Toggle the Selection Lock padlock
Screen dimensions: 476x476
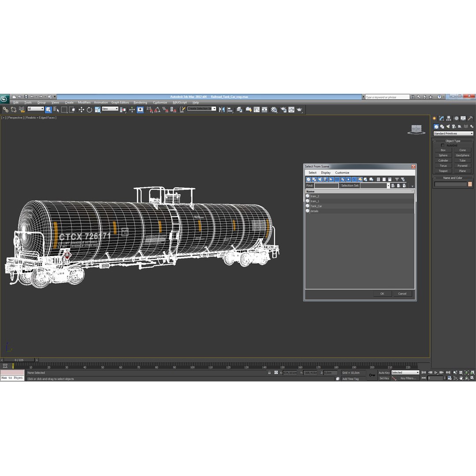point(269,372)
